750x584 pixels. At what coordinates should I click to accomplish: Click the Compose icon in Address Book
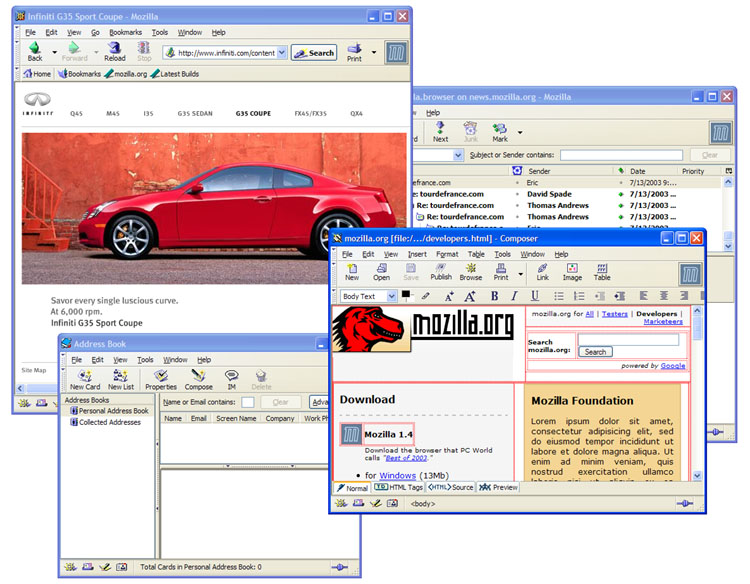point(198,380)
